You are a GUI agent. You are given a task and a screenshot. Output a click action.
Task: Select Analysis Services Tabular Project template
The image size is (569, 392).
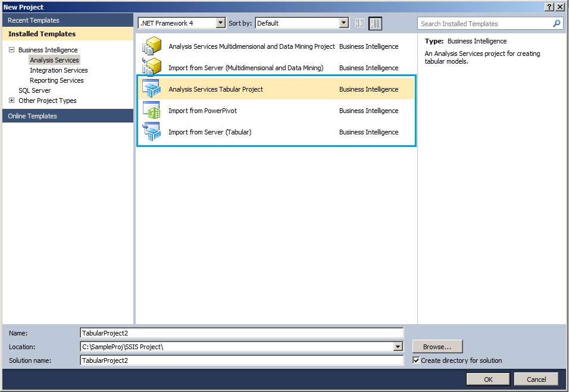tap(277, 89)
